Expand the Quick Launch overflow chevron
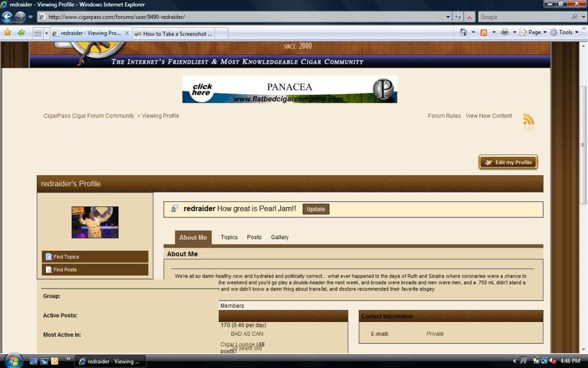The width and height of the screenshot is (588, 368). (x=68, y=359)
